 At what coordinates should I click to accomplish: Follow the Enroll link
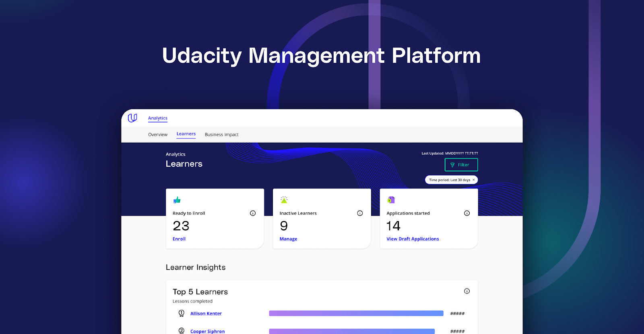pos(179,239)
